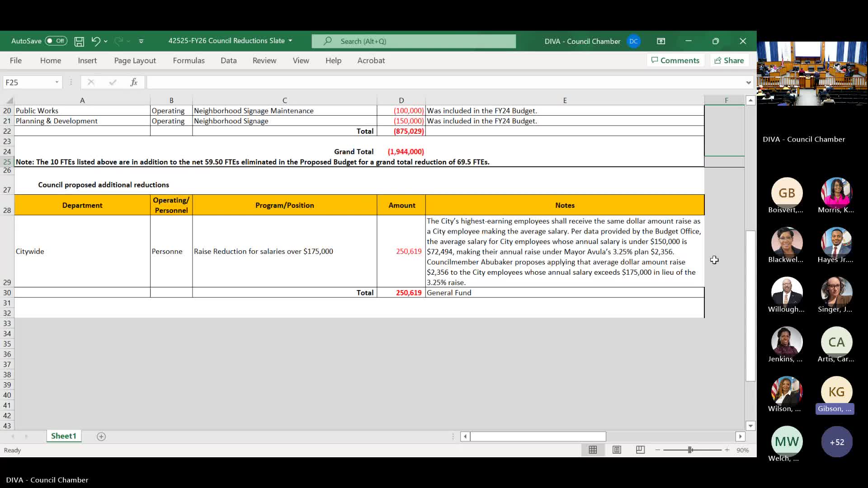
Task: Open the View tab
Action: point(301,61)
